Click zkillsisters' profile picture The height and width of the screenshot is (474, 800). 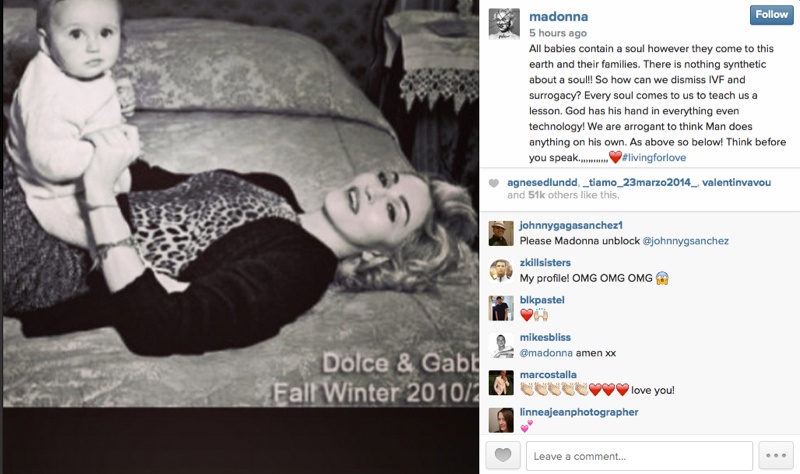click(501, 271)
